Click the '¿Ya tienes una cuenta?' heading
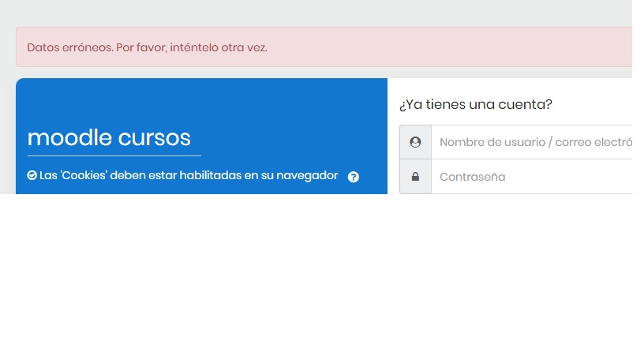 [475, 104]
